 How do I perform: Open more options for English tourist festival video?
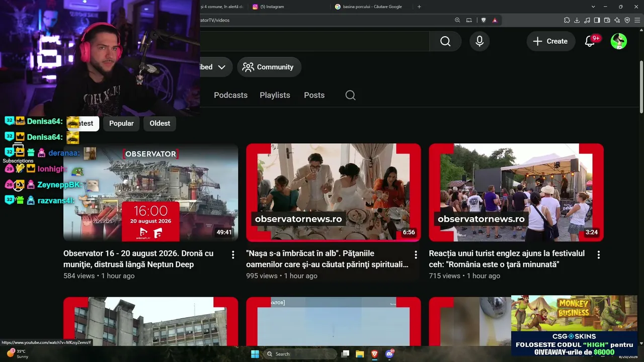point(598,255)
